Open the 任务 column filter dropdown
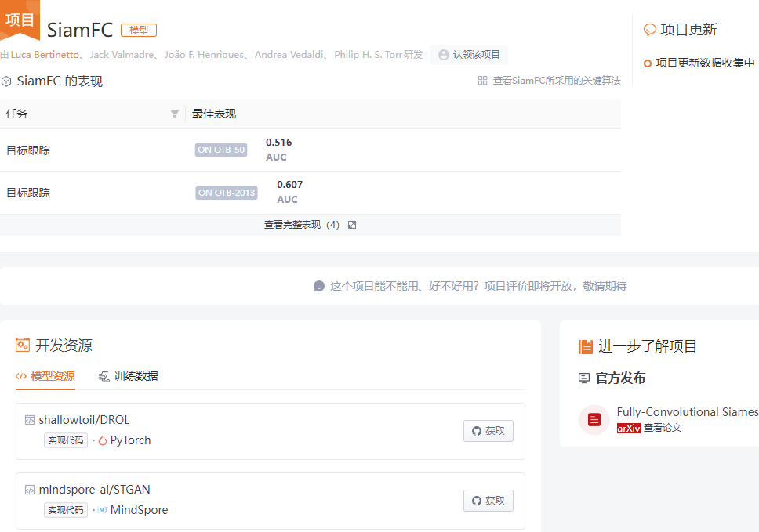The image size is (759, 532). coord(175,114)
